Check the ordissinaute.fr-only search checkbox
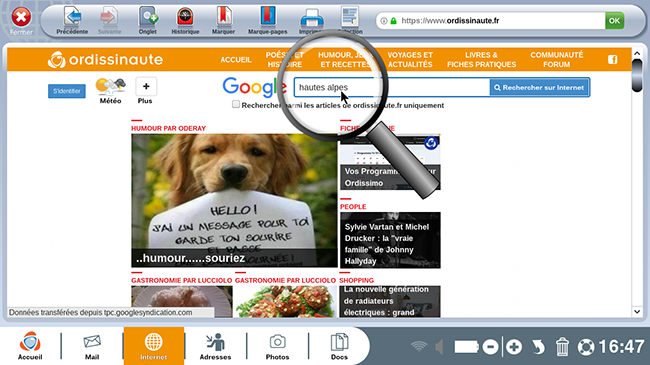Screen dimensions: 650x365 tap(236, 104)
